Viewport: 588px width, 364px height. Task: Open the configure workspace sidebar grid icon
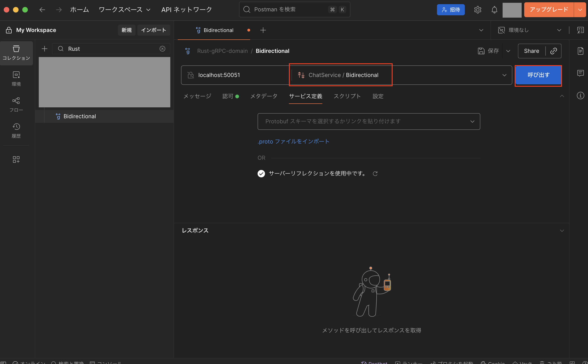16,159
